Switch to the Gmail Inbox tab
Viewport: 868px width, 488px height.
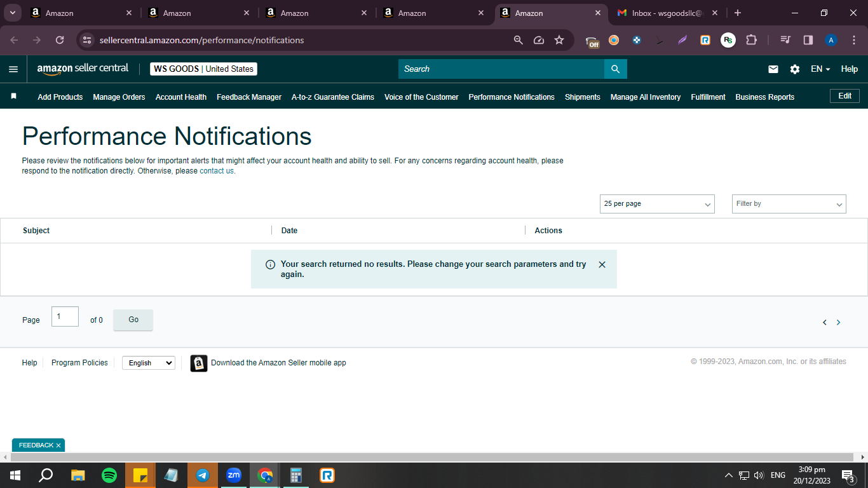click(667, 13)
